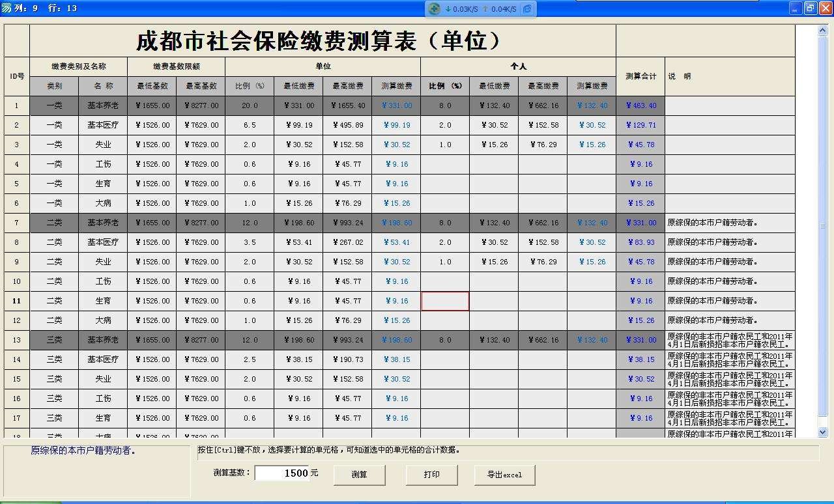This screenshot has height=504, width=834.
Task: Click the 测算 calculation button
Action: (359, 475)
